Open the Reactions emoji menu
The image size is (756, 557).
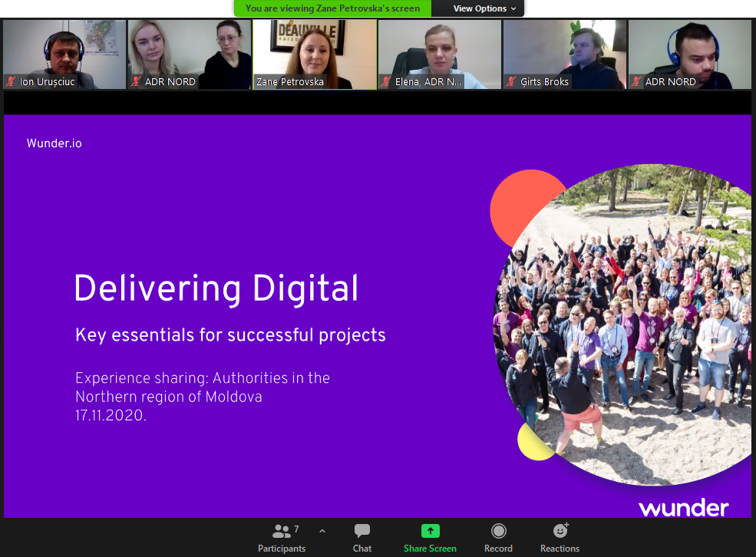point(560,532)
